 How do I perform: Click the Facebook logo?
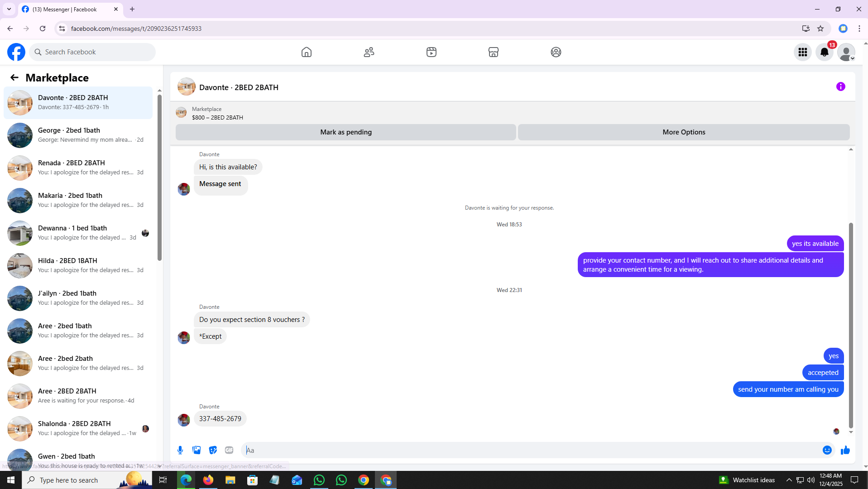pos(16,52)
